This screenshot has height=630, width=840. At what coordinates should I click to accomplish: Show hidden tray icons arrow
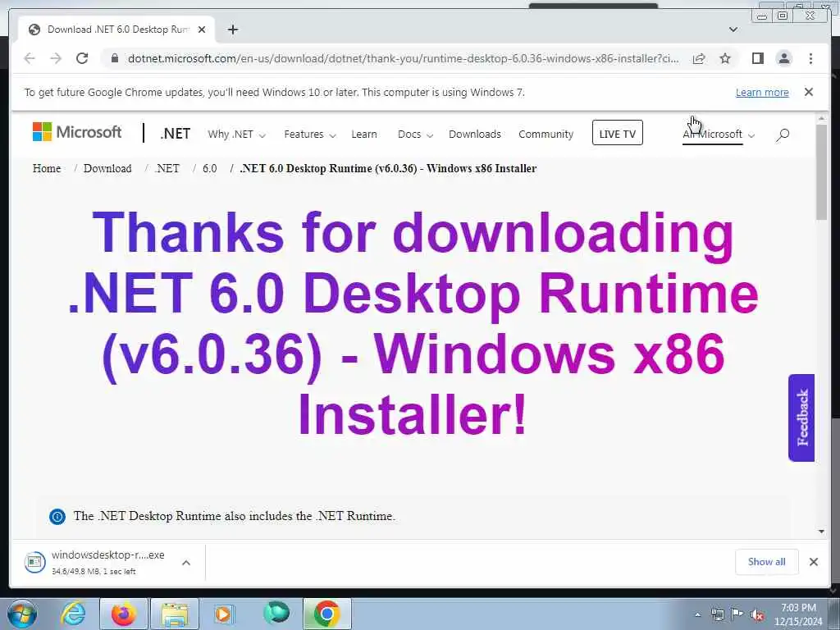click(x=697, y=614)
